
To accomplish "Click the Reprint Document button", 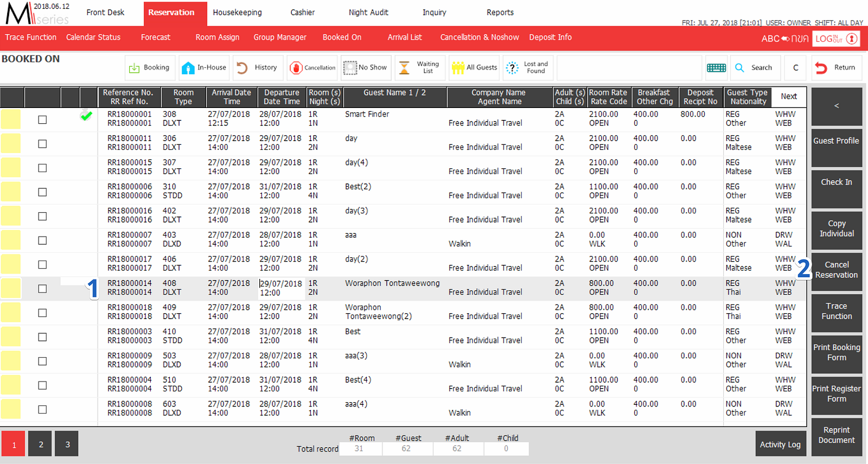I will (837, 436).
